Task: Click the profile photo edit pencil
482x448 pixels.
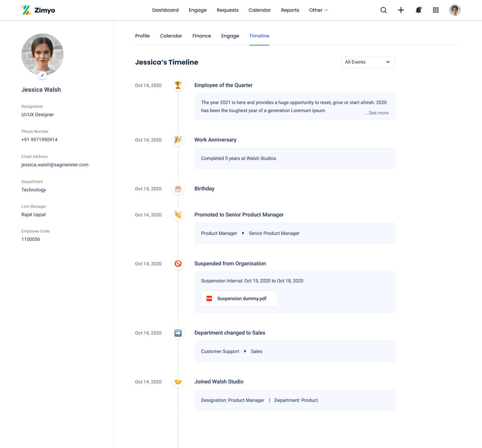Action: click(x=42, y=76)
